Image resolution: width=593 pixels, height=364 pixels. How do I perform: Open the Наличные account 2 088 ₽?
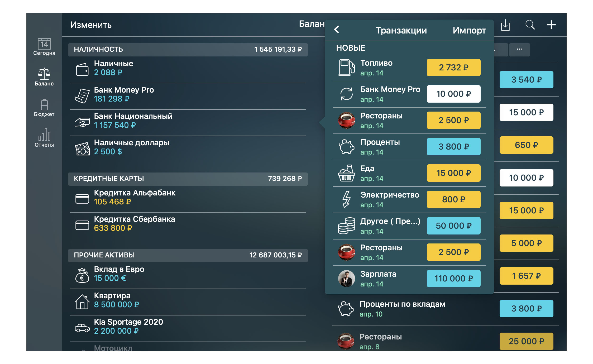click(x=188, y=70)
